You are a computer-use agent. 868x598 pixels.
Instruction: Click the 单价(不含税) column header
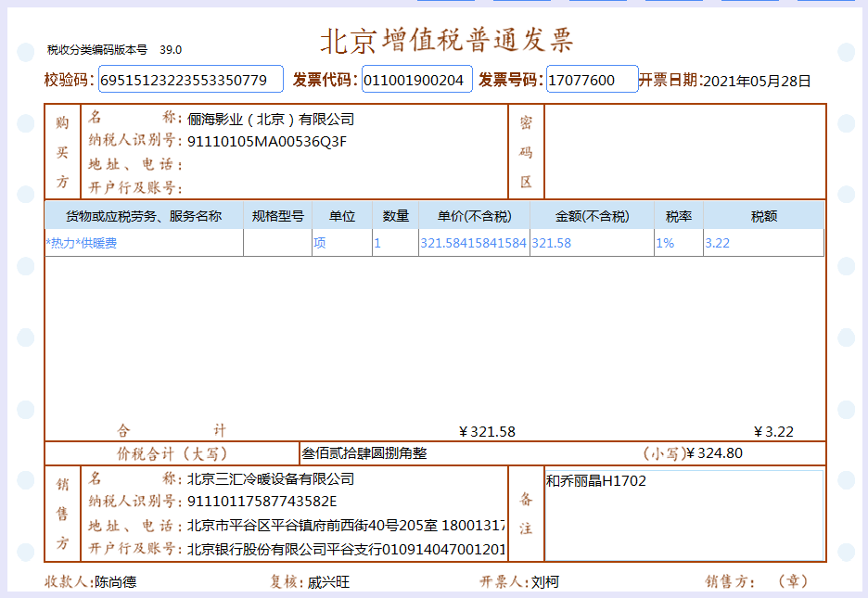click(x=475, y=216)
